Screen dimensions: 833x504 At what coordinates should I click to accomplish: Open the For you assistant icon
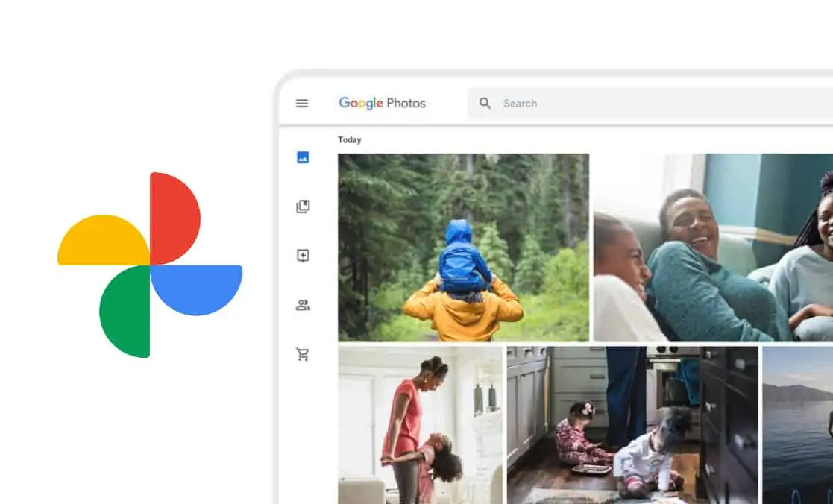click(x=303, y=256)
